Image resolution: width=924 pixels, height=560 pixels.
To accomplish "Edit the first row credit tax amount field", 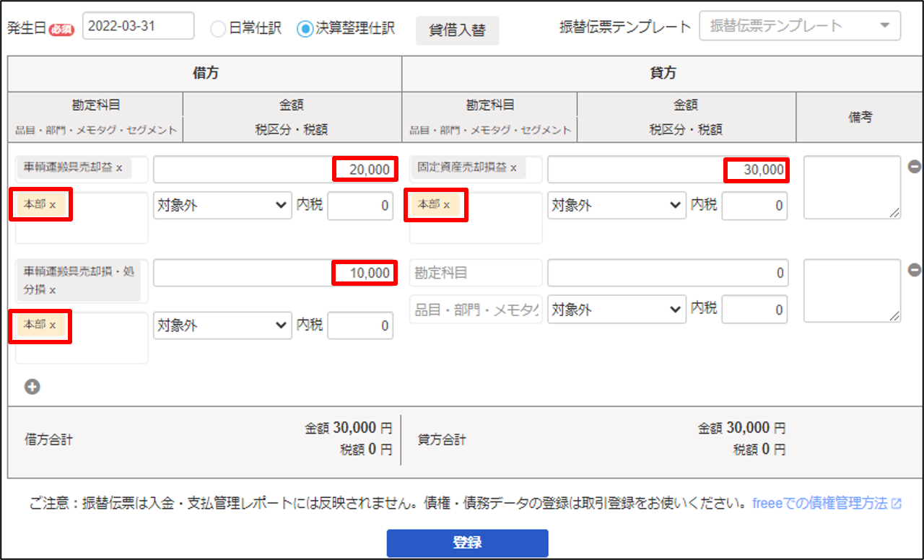I will [x=754, y=206].
